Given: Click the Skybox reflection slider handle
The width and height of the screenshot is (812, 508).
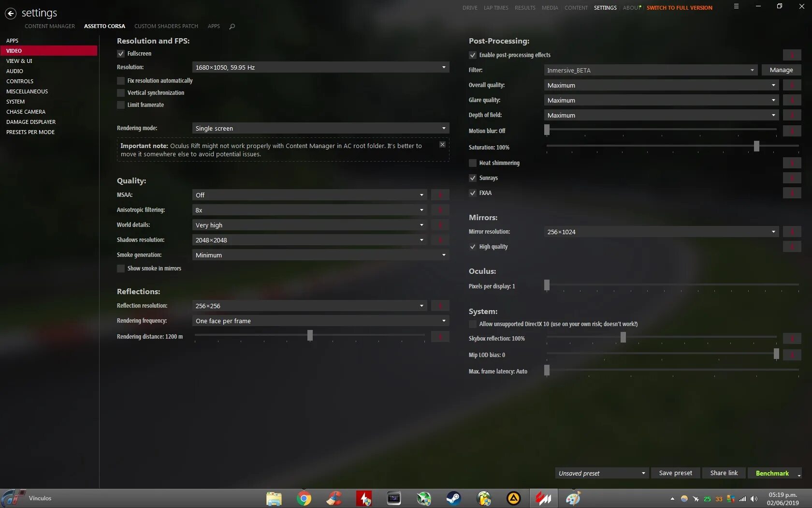Looking at the screenshot, I should [623, 337].
